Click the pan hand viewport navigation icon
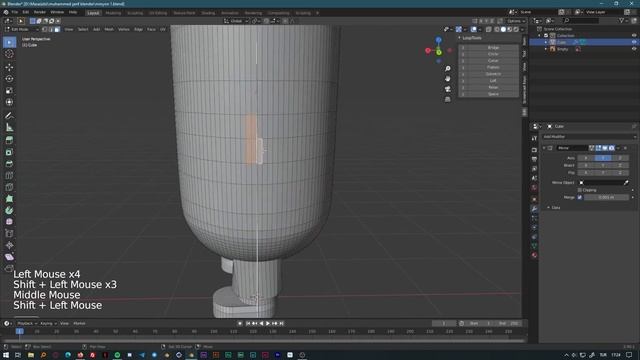The width and height of the screenshot is (640, 360). pos(448,78)
